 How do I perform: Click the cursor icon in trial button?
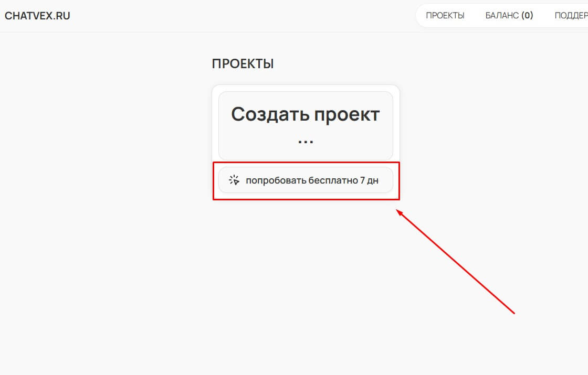(234, 180)
